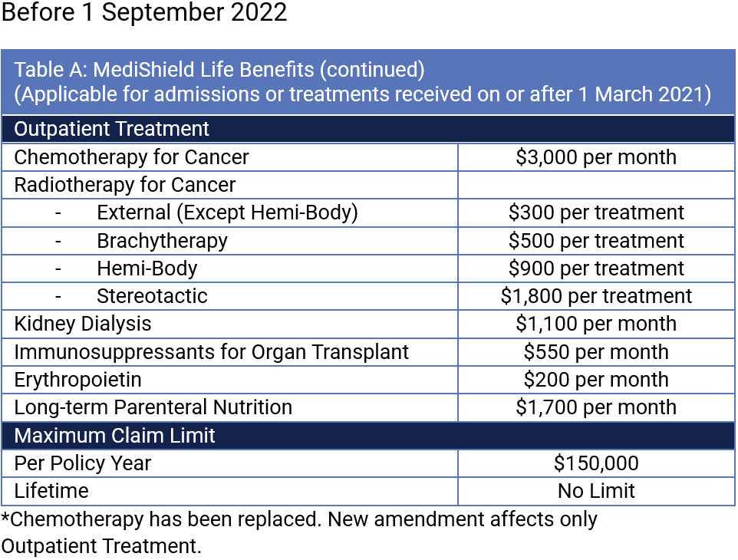Click the 'Before 1 September 2022' heading
This screenshot has height=560, width=738.
[x=144, y=12]
